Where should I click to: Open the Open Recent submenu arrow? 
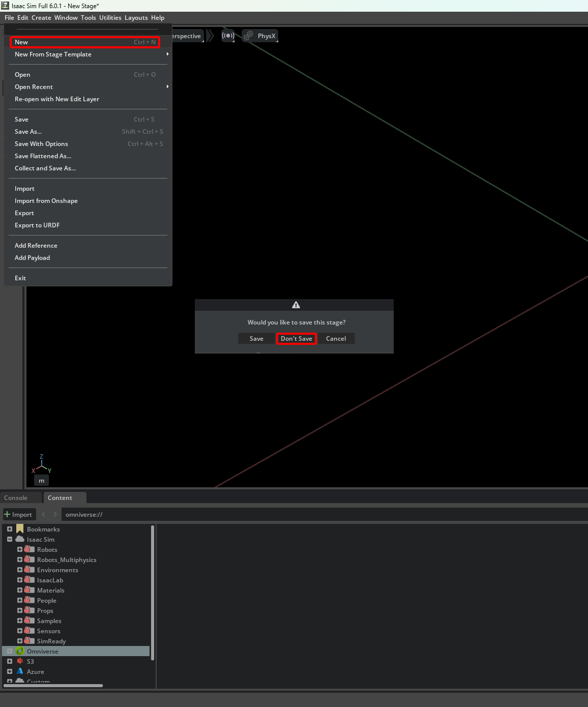(x=167, y=86)
